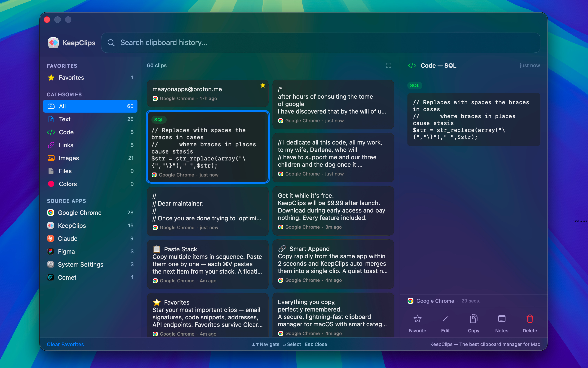Click the code preview text in detail panel

click(x=473, y=120)
